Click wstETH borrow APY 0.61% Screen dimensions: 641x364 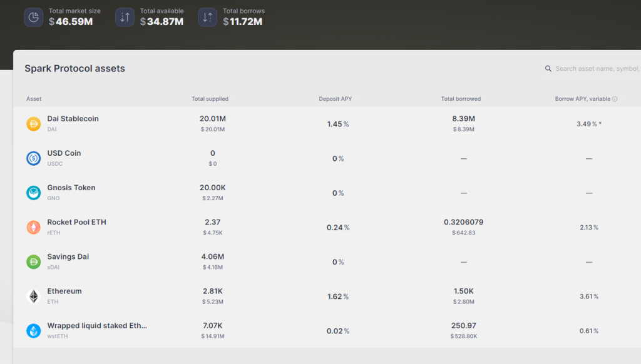coord(589,331)
